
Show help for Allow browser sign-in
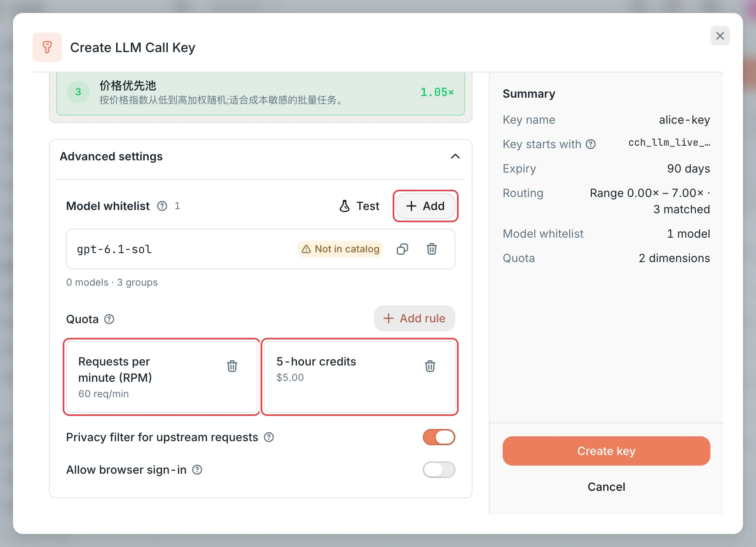[x=197, y=470]
